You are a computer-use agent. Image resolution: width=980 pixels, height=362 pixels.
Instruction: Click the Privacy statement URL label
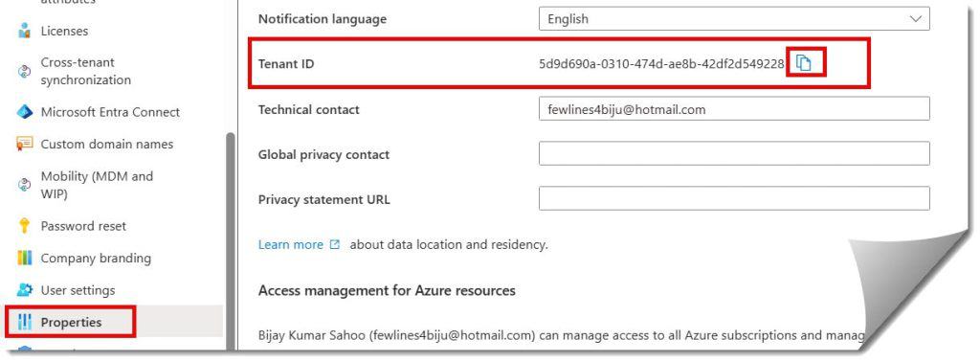(323, 199)
